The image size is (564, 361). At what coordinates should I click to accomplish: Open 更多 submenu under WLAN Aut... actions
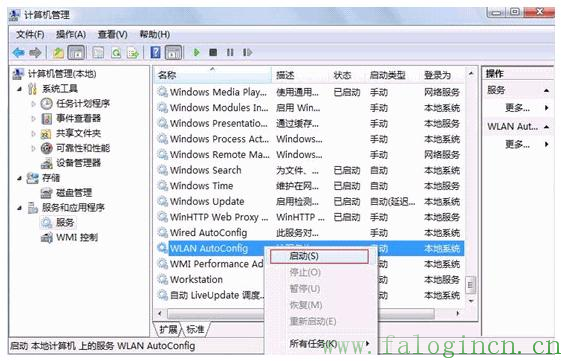click(517, 145)
